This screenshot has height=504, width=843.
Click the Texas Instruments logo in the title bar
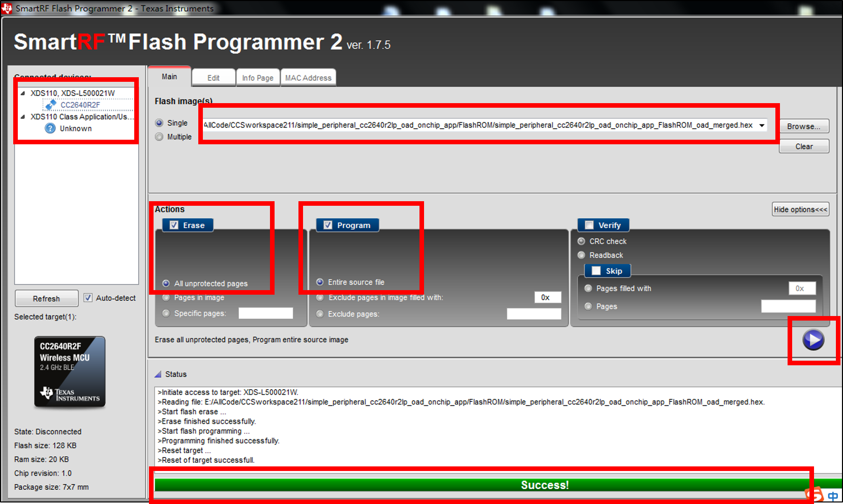coord(7,8)
